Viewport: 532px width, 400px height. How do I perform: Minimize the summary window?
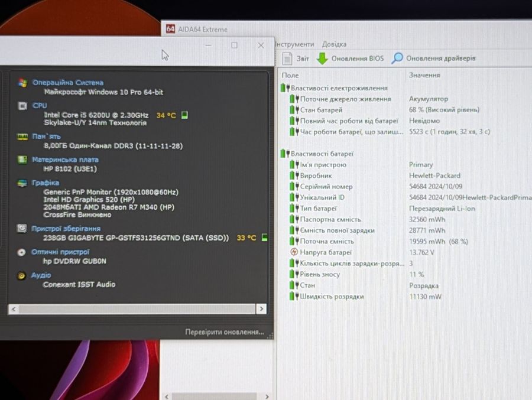(208, 45)
